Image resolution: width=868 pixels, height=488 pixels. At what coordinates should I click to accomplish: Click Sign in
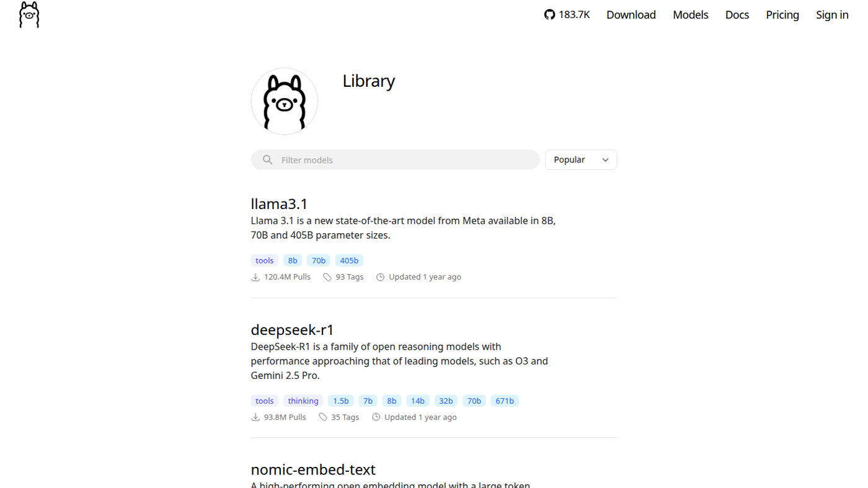coord(832,15)
